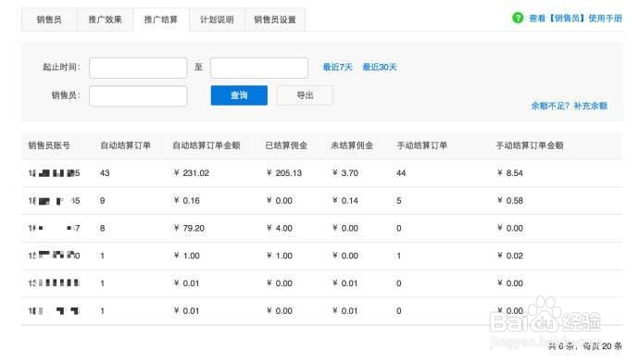Select the ¥ 231.02 amount cell
Viewport: 639px width, 364px height.
(192, 173)
